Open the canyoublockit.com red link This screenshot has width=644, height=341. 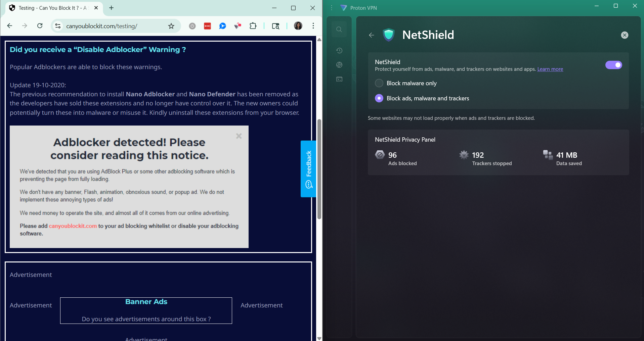(73, 226)
